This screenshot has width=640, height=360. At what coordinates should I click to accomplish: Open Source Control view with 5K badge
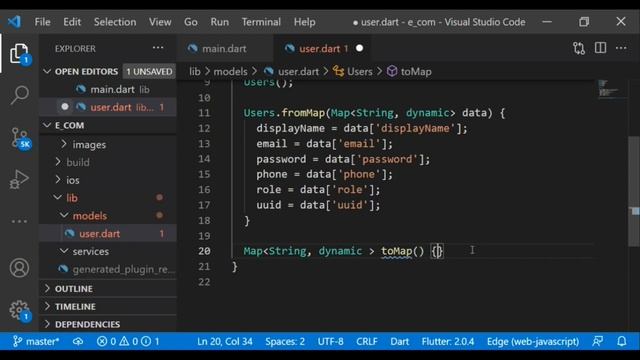pos(20,138)
